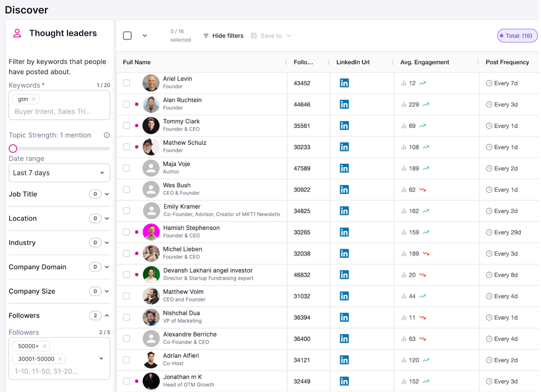Click Matthew Volm's profile photo

pos(151,296)
